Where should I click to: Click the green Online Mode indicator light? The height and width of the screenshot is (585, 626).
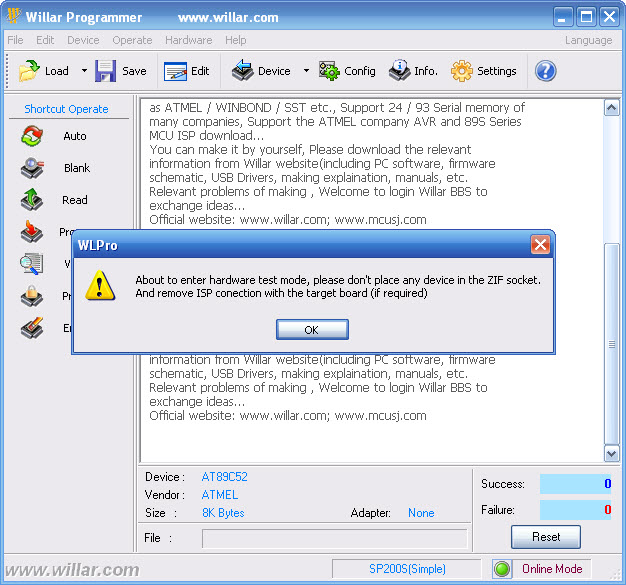[x=502, y=569]
